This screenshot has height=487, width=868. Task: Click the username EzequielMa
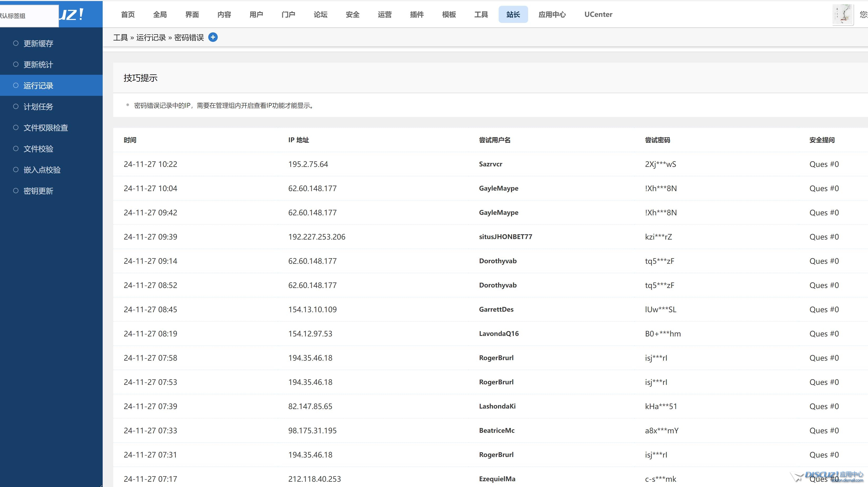[497, 479]
